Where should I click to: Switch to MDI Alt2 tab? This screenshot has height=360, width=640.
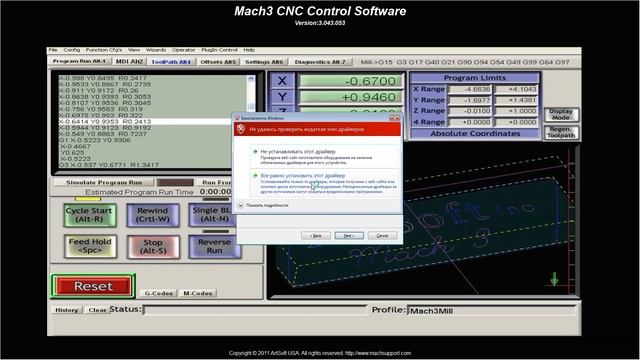tap(129, 61)
